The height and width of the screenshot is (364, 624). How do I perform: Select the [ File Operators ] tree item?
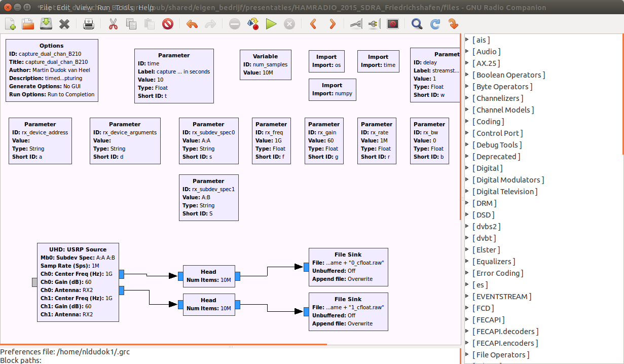tap(500, 355)
